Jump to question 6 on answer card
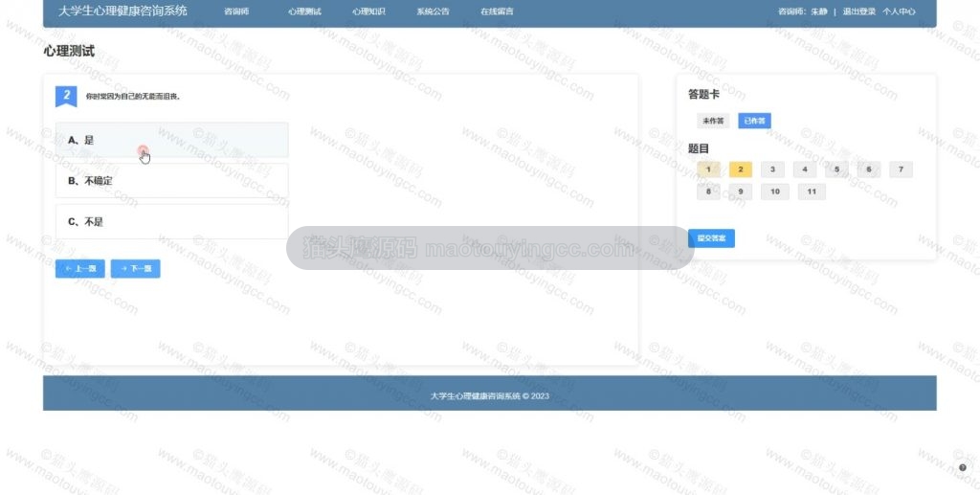 point(869,169)
